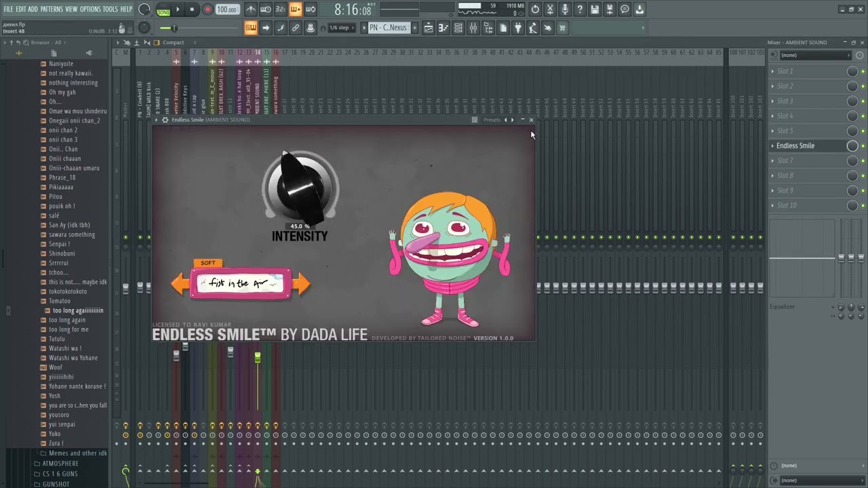Viewport: 868px width, 488px height.
Task: Open the PATTERNS menu
Action: pos(52,9)
